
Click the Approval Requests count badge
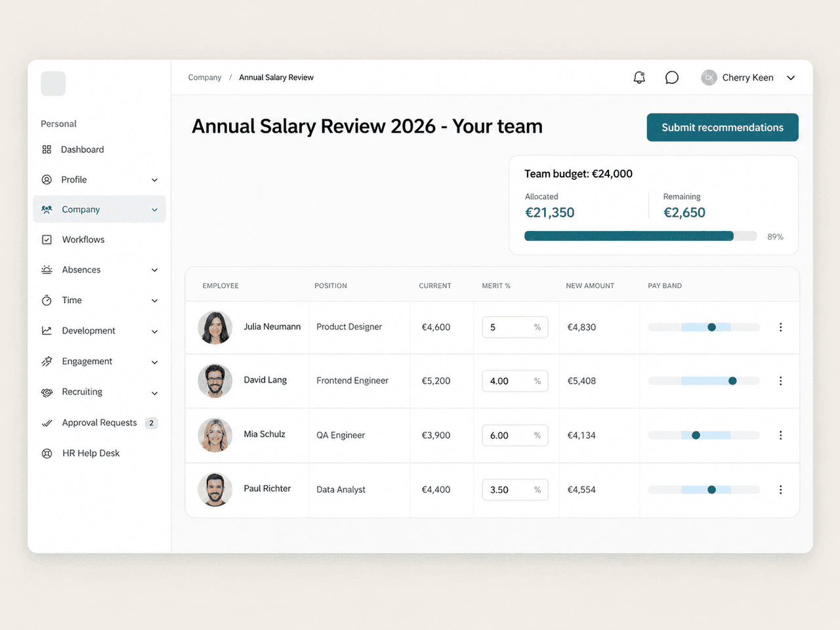point(152,423)
